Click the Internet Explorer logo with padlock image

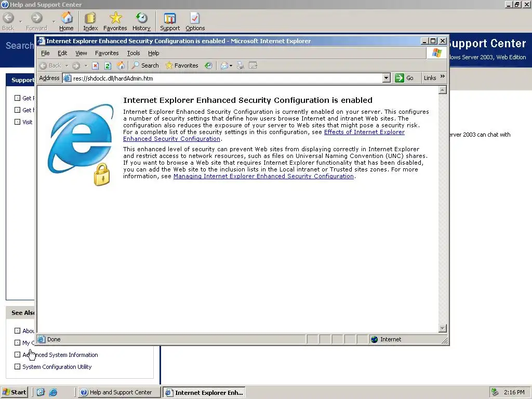click(x=81, y=144)
